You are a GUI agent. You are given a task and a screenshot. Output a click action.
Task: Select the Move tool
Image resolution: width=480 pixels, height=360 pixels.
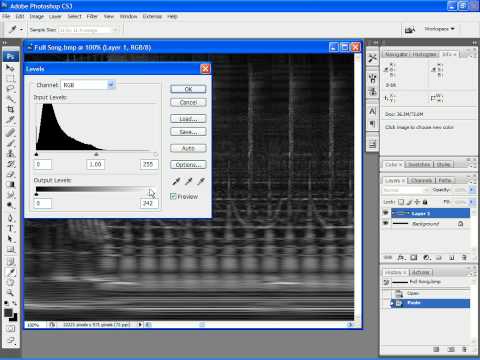(10, 68)
